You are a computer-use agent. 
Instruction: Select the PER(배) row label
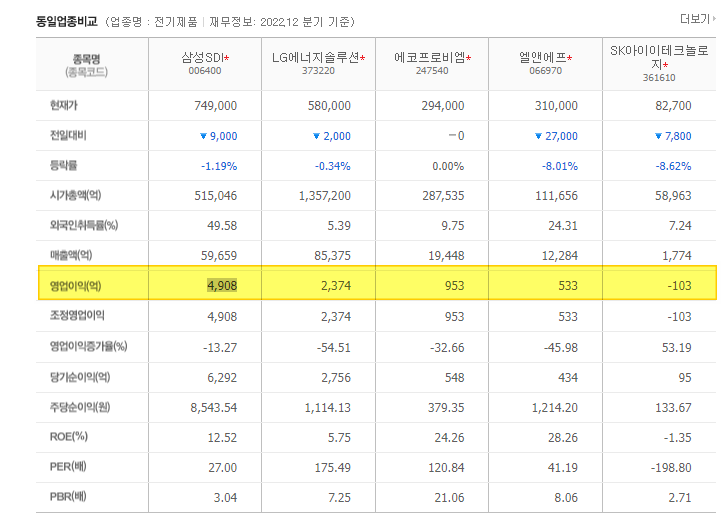point(68,467)
